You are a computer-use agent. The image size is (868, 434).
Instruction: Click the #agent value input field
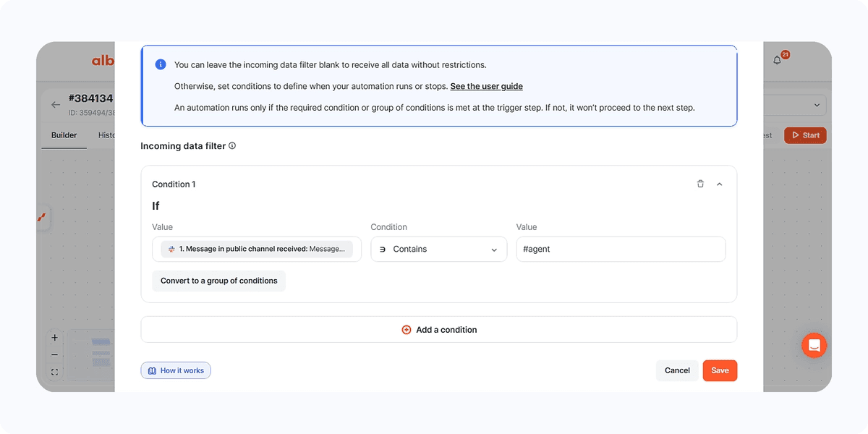pyautogui.click(x=621, y=249)
